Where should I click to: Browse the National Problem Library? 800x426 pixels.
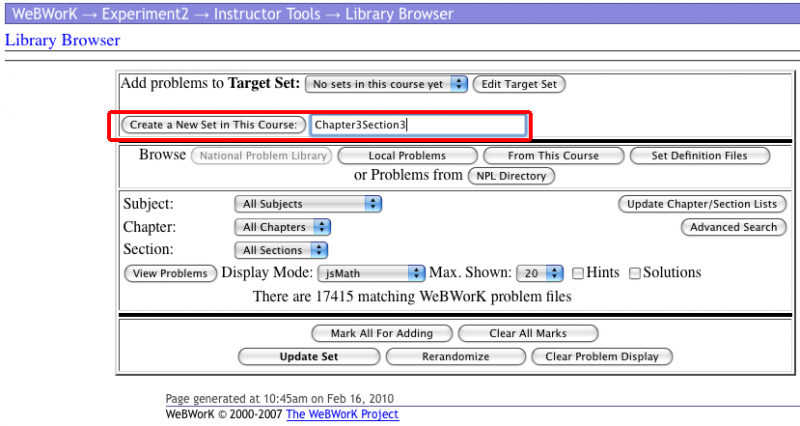click(262, 156)
